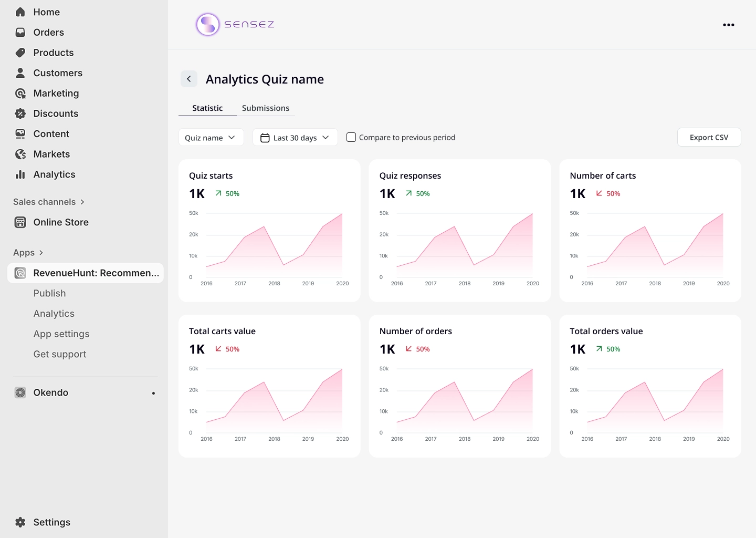Click the Quiz starts chart
Image resolution: width=756 pixels, height=538 pixels.
pos(269,248)
